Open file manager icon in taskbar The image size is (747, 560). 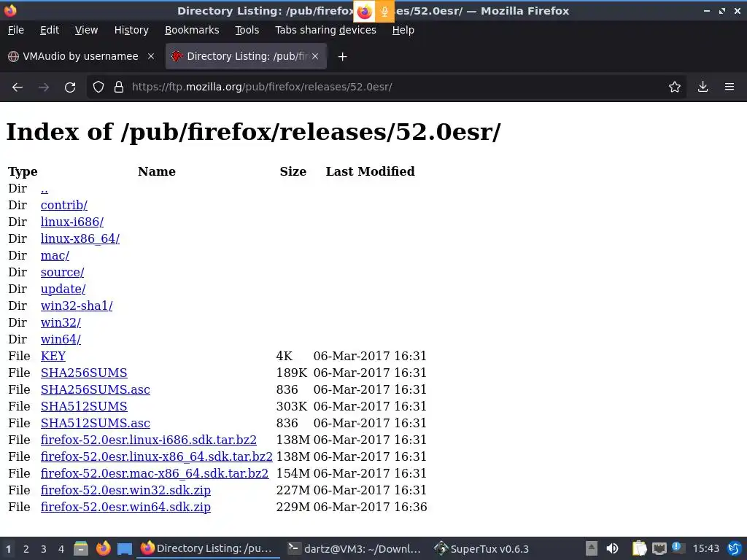tap(81, 548)
